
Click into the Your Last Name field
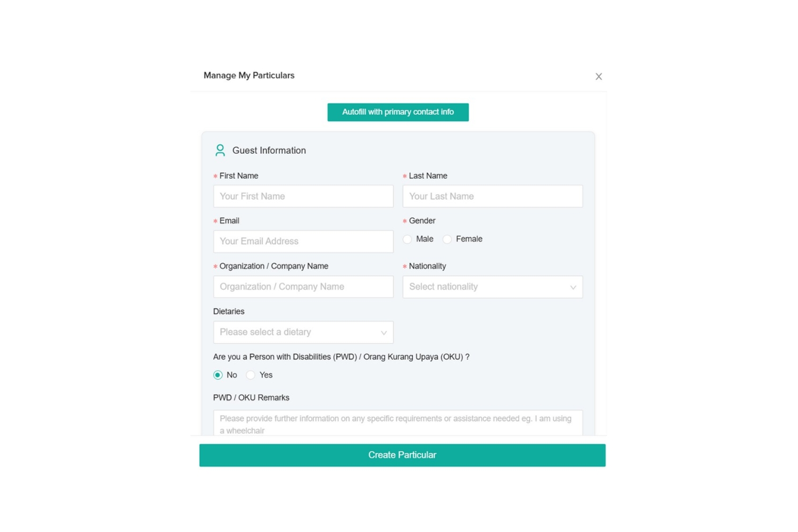pos(492,196)
